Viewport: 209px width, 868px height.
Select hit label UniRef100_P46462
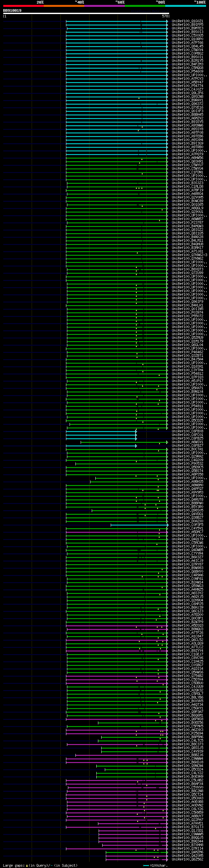[187, 352]
